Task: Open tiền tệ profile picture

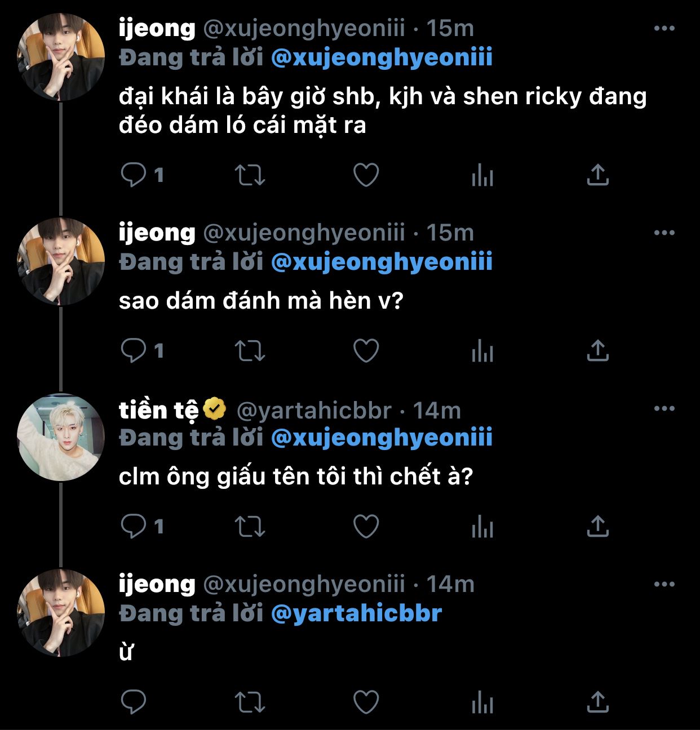Action: tap(61, 437)
